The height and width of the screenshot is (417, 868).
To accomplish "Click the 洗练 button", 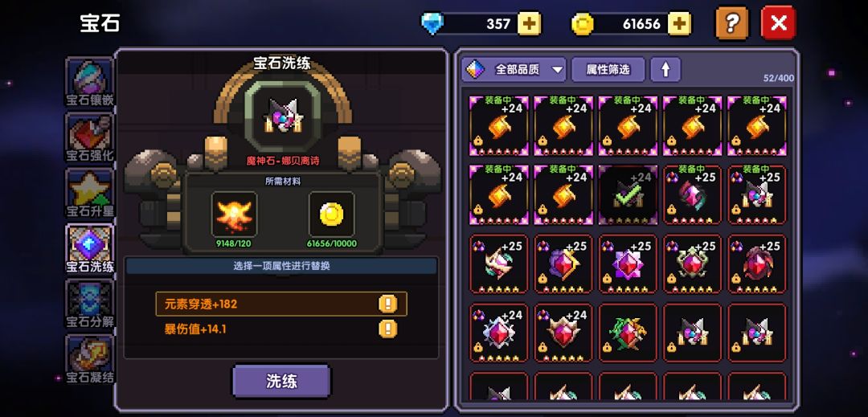I will (x=281, y=381).
